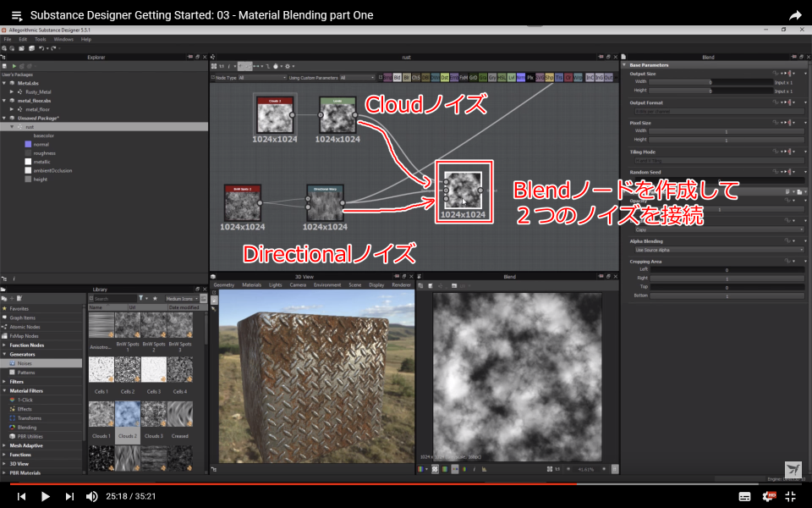812x508 pixels.
Task: Play the YouTube video
Action: (x=45, y=497)
